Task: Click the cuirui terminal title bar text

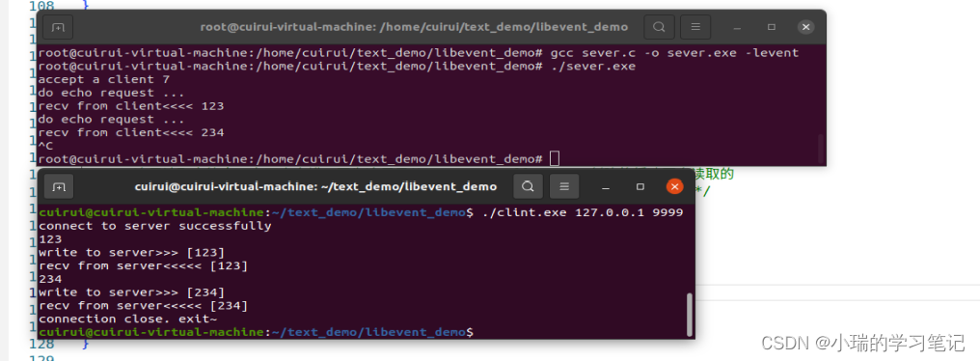Action: (x=315, y=186)
